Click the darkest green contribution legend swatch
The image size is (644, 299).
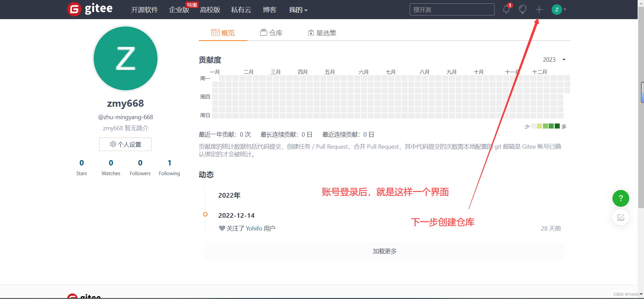point(557,126)
